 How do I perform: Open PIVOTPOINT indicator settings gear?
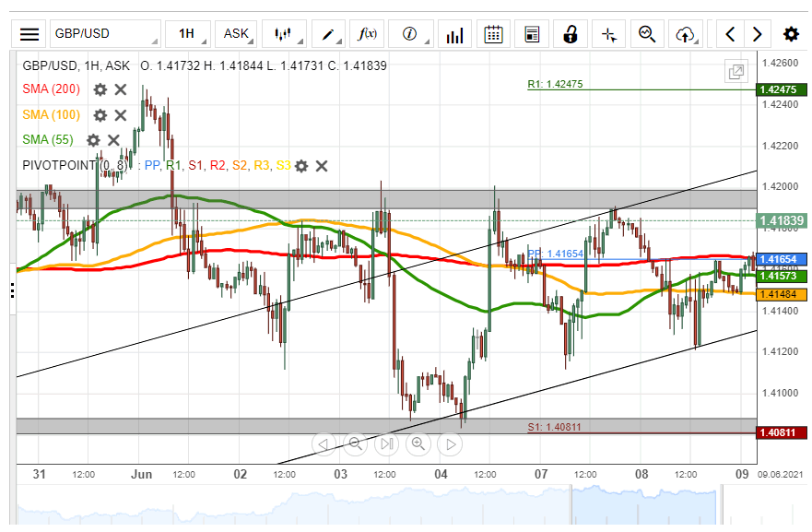click(301, 166)
